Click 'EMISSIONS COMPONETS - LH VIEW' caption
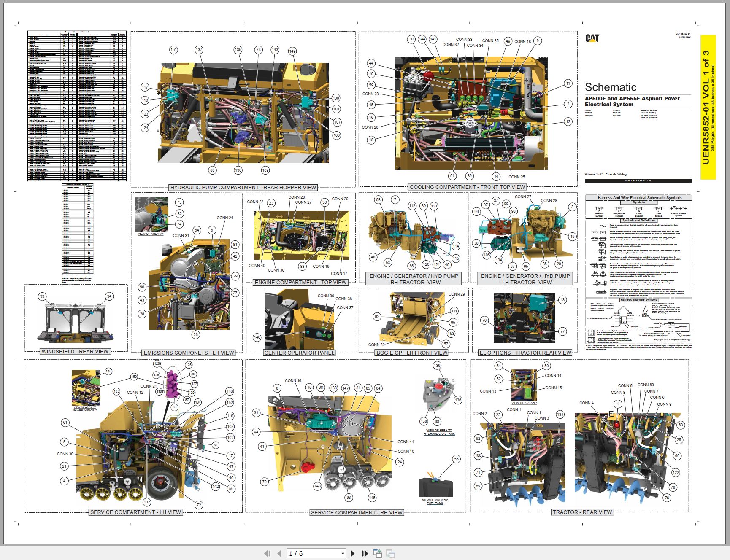This screenshot has height=560, width=730. click(189, 353)
